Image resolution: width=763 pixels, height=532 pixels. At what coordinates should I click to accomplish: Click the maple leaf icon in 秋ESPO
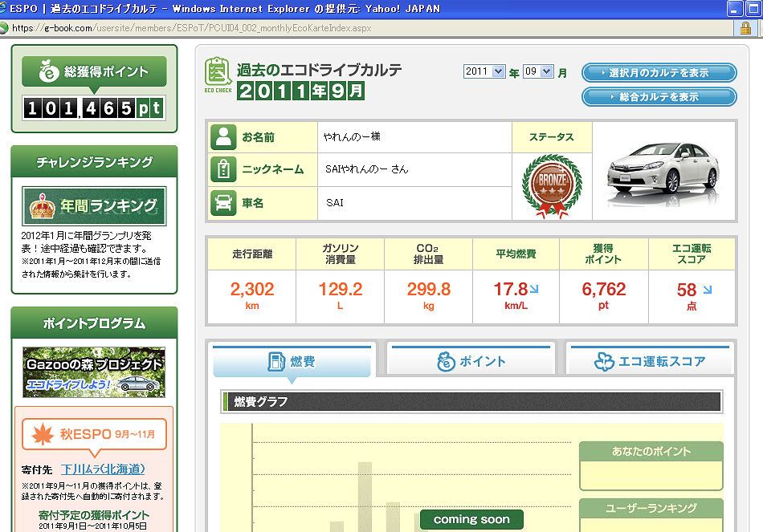pyautogui.click(x=43, y=434)
